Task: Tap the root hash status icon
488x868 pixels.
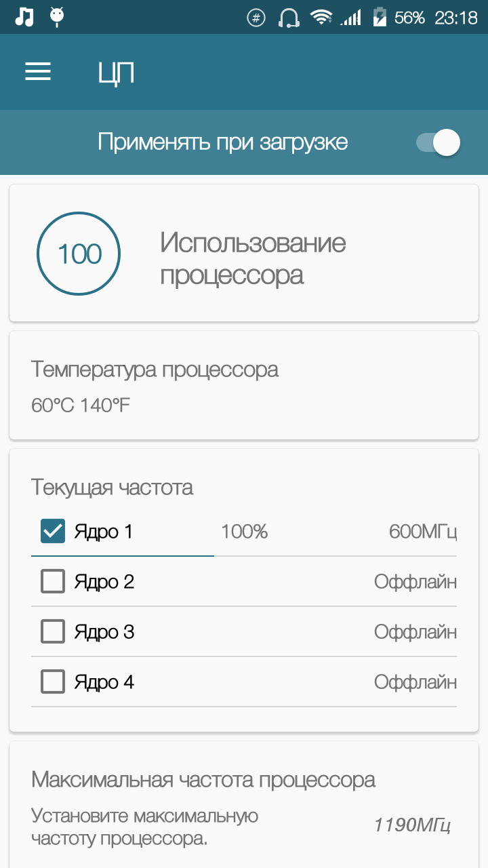Action: coord(256,18)
